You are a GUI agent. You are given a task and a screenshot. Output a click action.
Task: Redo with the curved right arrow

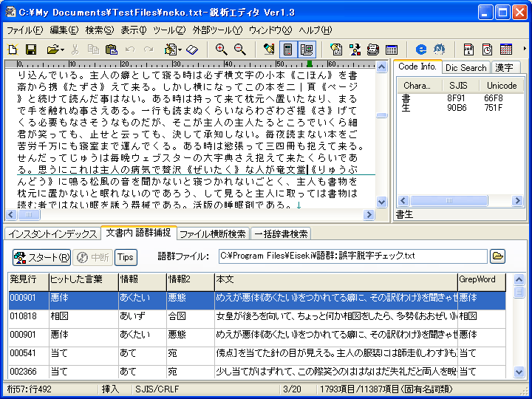click(149, 50)
